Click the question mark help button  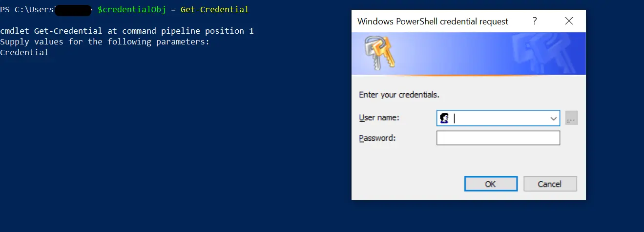[x=535, y=21]
